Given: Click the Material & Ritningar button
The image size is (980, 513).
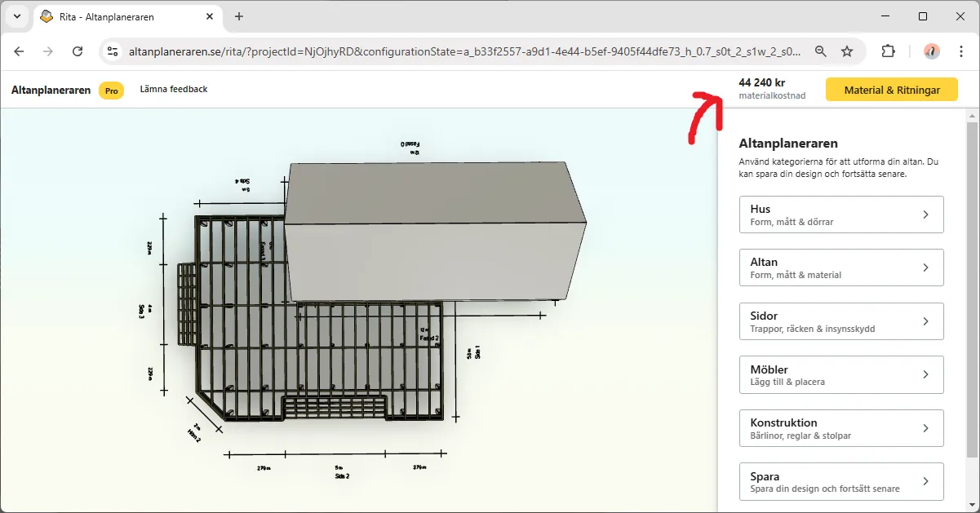Looking at the screenshot, I should point(891,90).
